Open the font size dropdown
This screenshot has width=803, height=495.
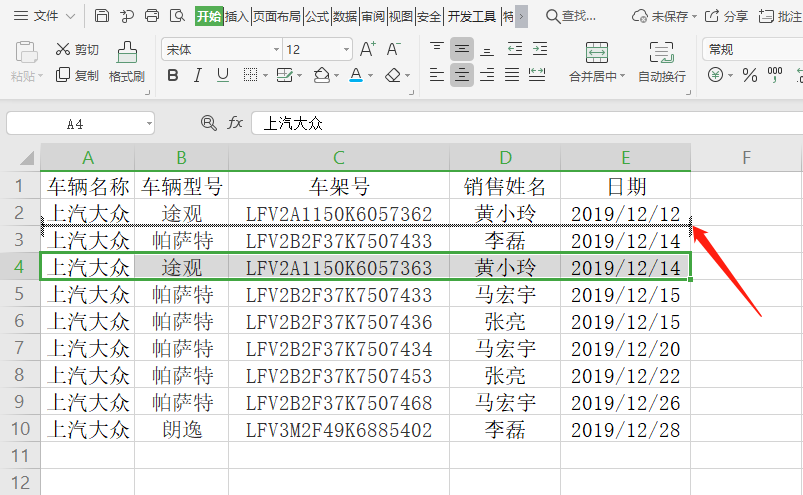(346, 50)
